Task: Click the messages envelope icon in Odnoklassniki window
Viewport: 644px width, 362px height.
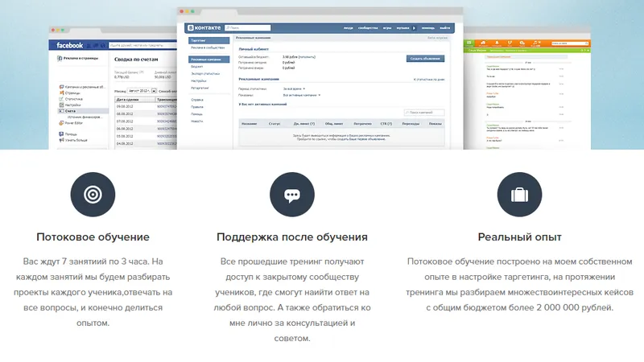Action: (469, 43)
